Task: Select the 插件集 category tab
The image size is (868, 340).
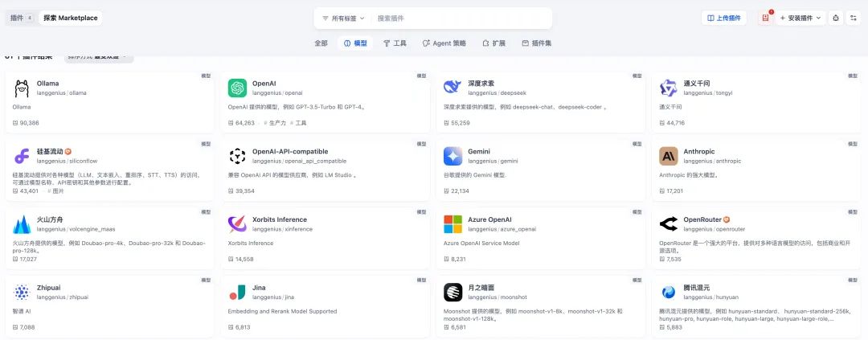Action: click(536, 43)
